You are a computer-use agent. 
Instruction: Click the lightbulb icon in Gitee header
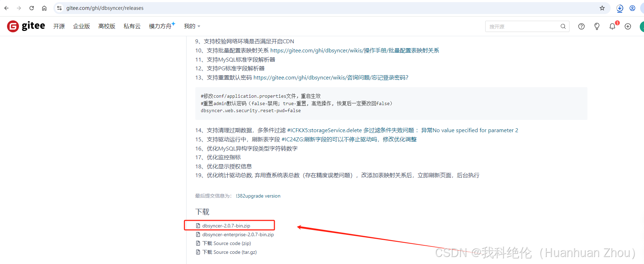(x=597, y=26)
